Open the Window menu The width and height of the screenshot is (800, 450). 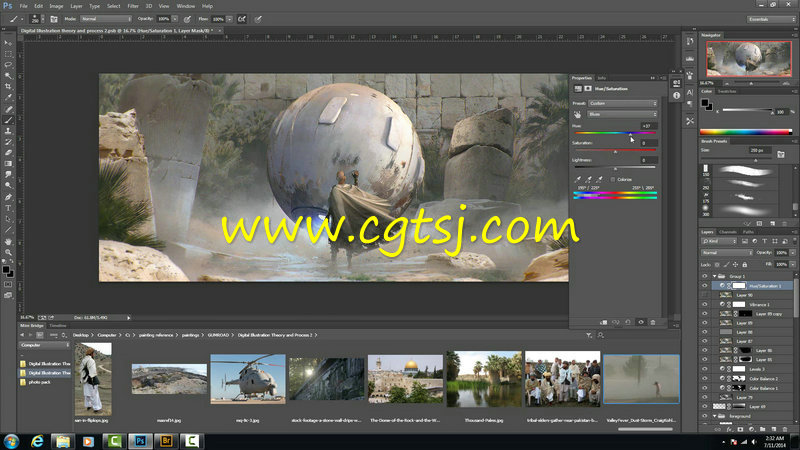point(186,6)
